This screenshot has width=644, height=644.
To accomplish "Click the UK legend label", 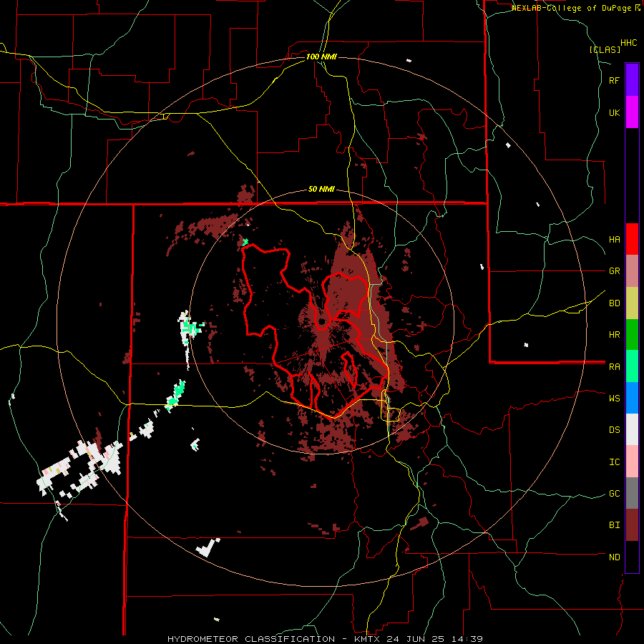I will pyautogui.click(x=614, y=113).
